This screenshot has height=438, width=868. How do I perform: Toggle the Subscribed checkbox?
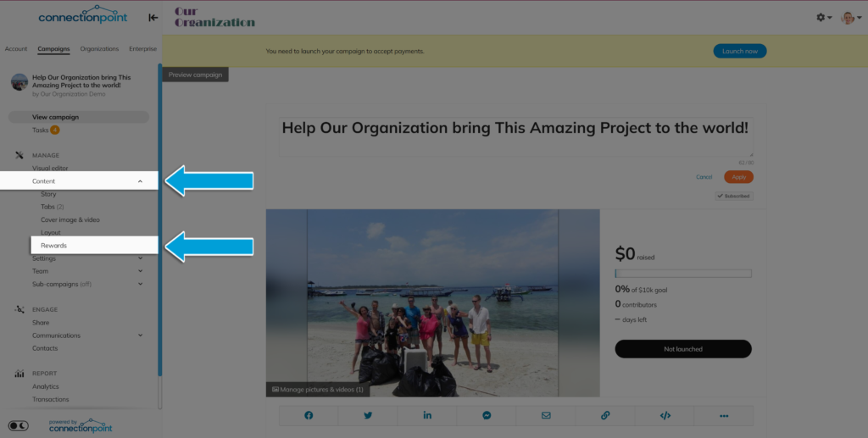click(x=733, y=196)
